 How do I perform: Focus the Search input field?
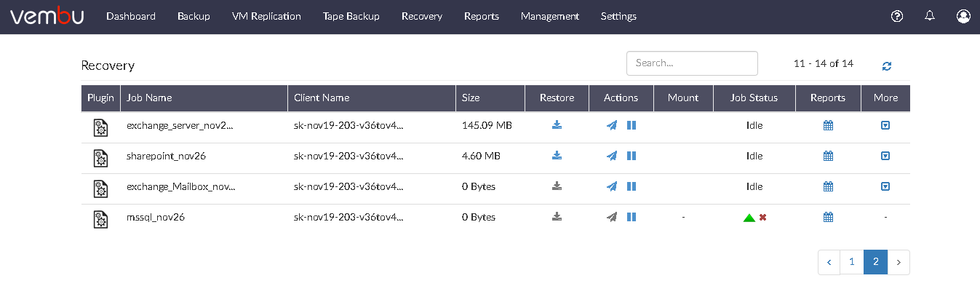(692, 63)
